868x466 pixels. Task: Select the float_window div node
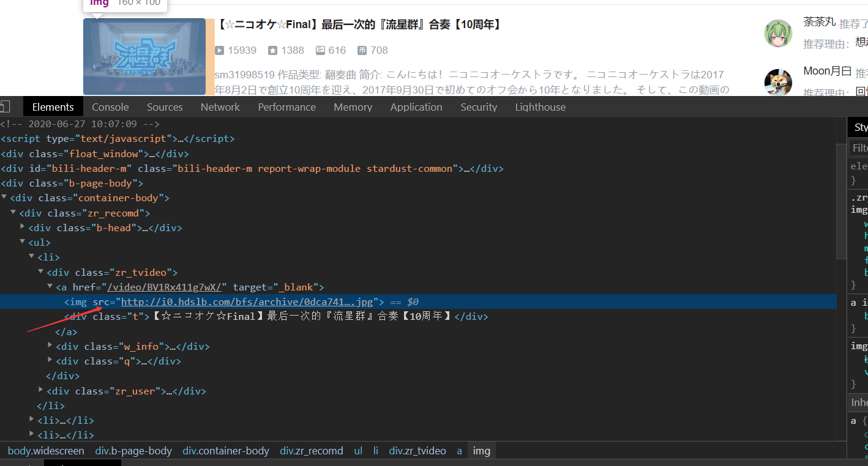click(x=94, y=153)
